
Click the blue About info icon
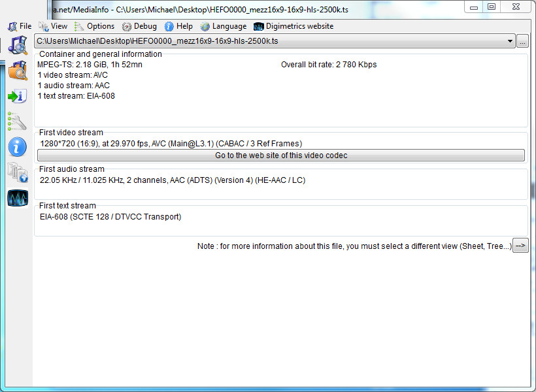click(x=17, y=147)
